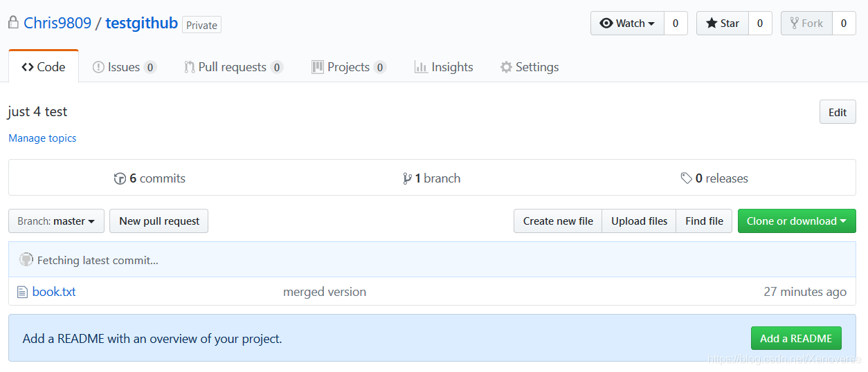This screenshot has width=868, height=372.
Task: Click the Insights bar graph icon
Action: pos(420,67)
